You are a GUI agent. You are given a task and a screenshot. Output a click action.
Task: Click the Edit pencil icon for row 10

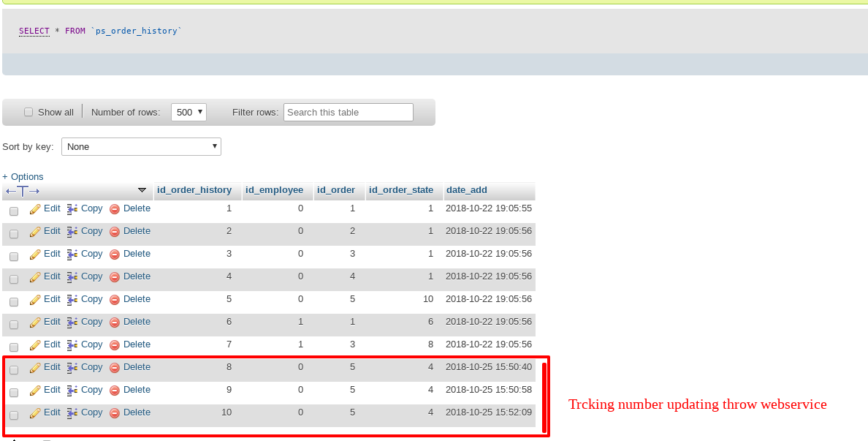click(x=35, y=413)
